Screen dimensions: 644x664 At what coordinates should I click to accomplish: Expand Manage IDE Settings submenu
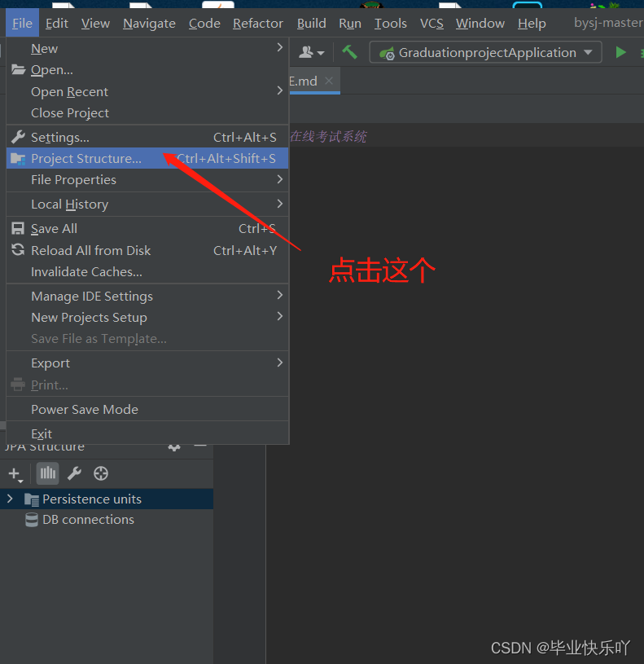click(x=147, y=296)
